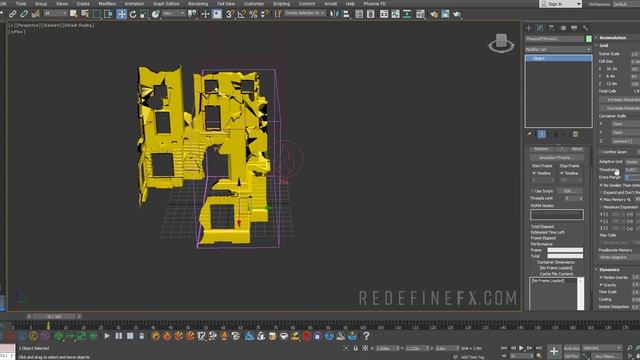640x360 pixels.
Task: Click the Decrease Resolution button
Action: click(x=620, y=108)
